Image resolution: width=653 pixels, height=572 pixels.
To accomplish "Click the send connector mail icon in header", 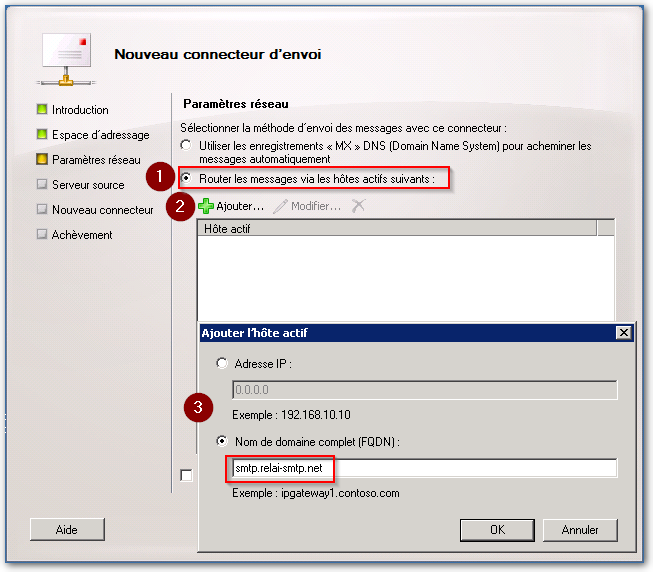I will click(67, 60).
